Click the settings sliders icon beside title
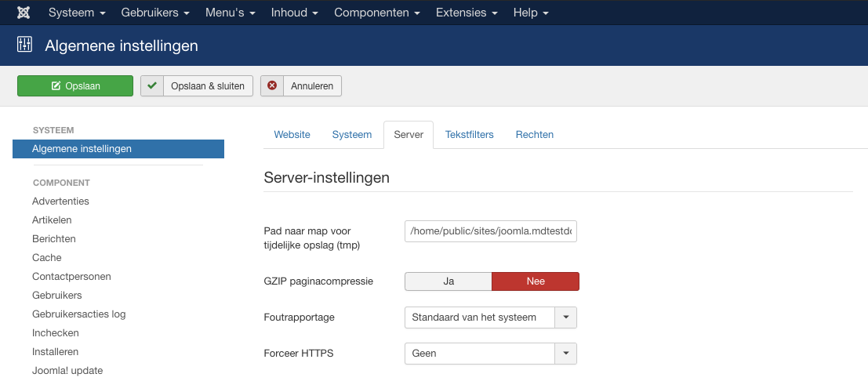The height and width of the screenshot is (381, 868). point(24,45)
